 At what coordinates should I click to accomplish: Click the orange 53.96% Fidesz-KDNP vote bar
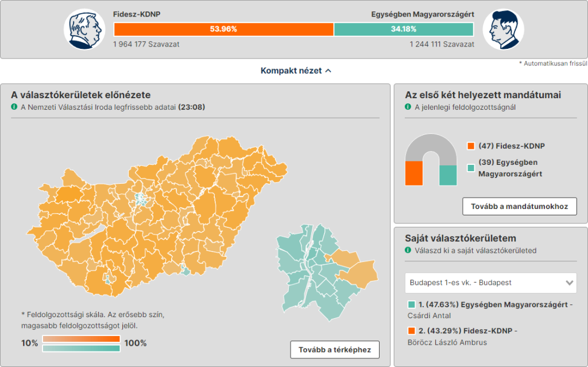[223, 29]
